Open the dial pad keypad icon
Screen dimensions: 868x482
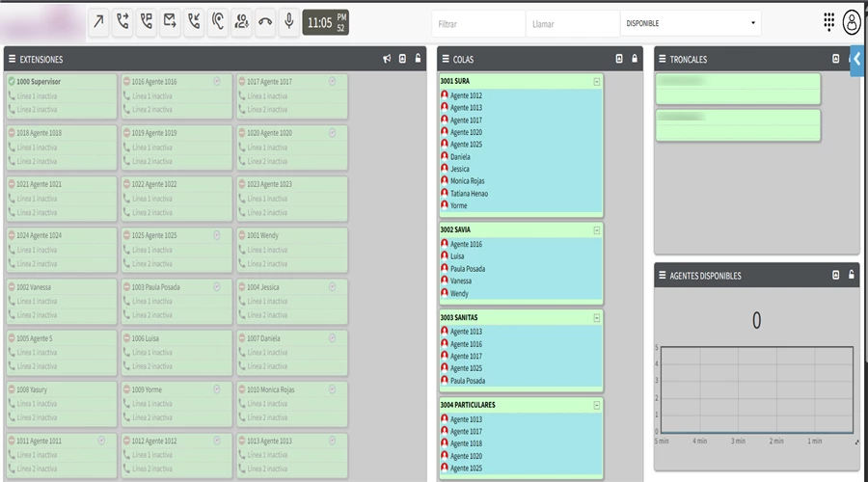pyautogui.click(x=828, y=22)
